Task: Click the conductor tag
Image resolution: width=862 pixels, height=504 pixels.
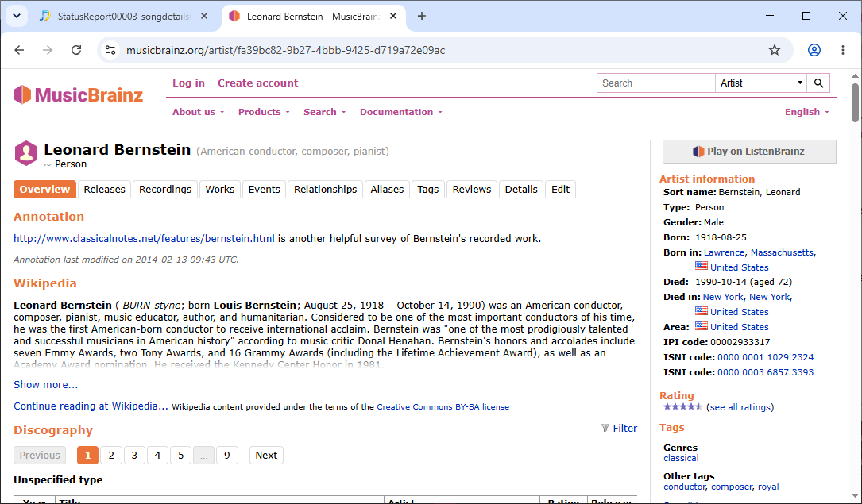Action: (x=684, y=487)
